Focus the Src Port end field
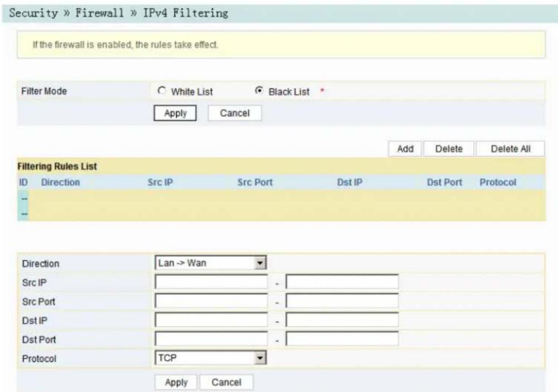Image resolution: width=558 pixels, height=392 pixels. pyautogui.click(x=342, y=301)
